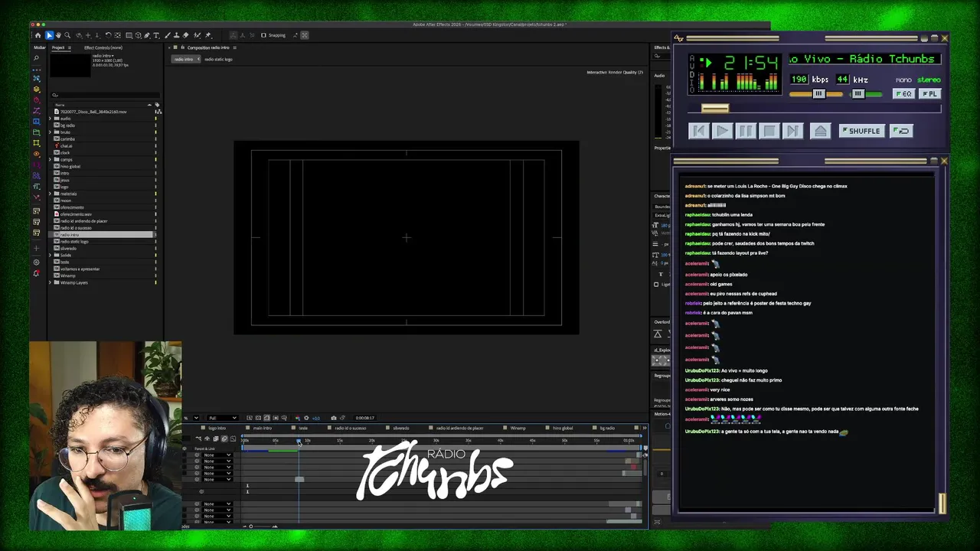The width and height of the screenshot is (980, 551).
Task: Toggle the Winamp EQ button
Action: [x=904, y=94]
